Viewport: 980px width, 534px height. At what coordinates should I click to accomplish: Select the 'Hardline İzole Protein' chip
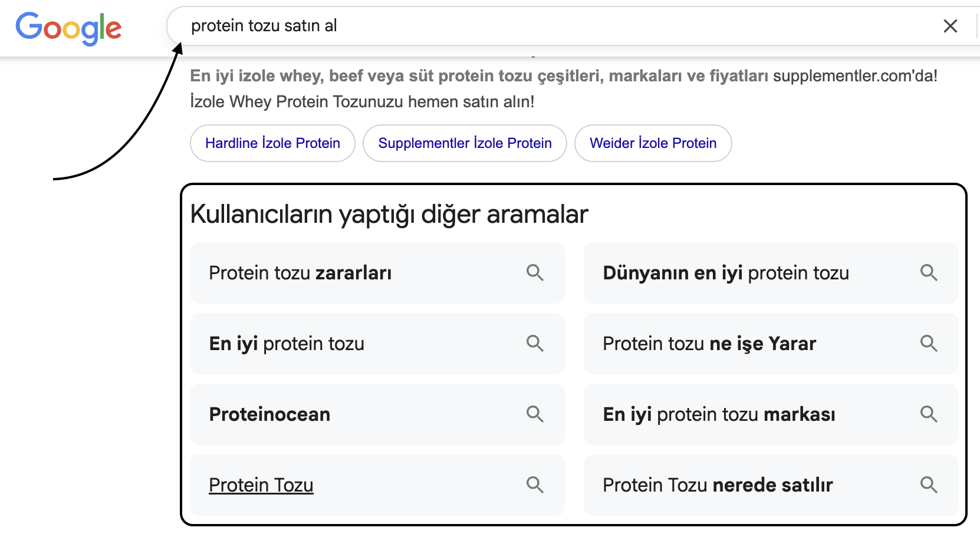click(x=272, y=143)
